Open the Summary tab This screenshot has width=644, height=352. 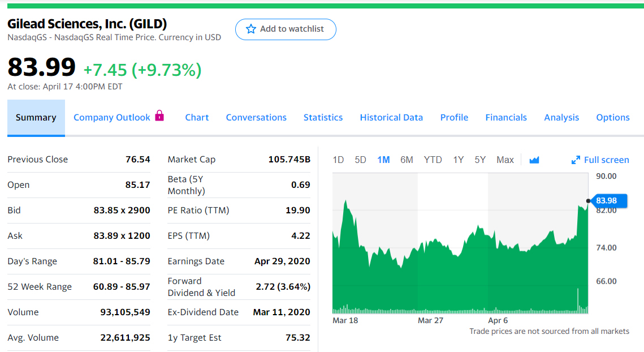point(36,118)
